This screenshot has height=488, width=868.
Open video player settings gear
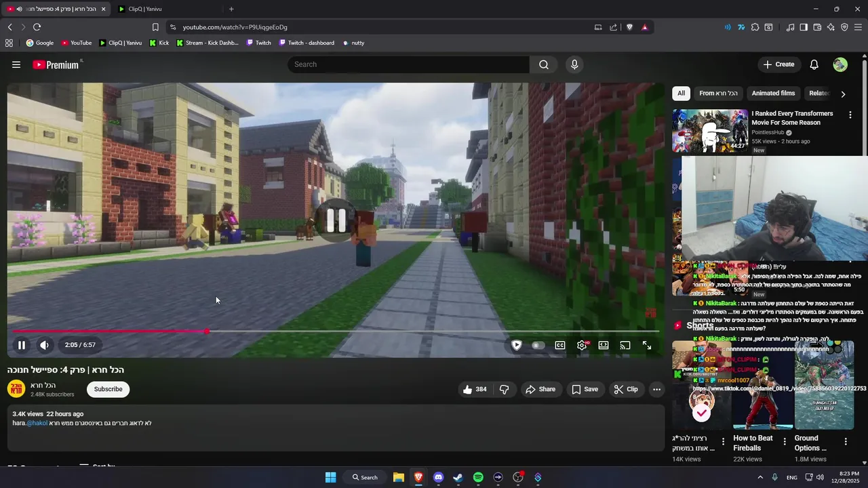pyautogui.click(x=582, y=345)
